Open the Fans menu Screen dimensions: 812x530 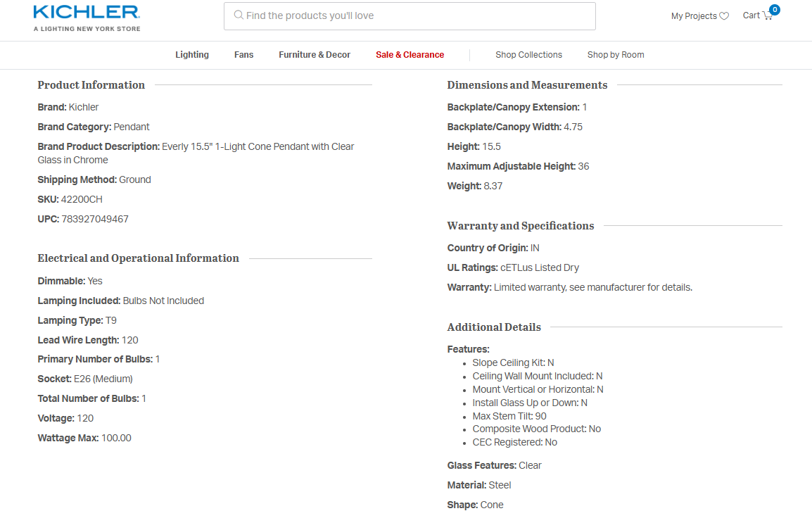tap(243, 55)
